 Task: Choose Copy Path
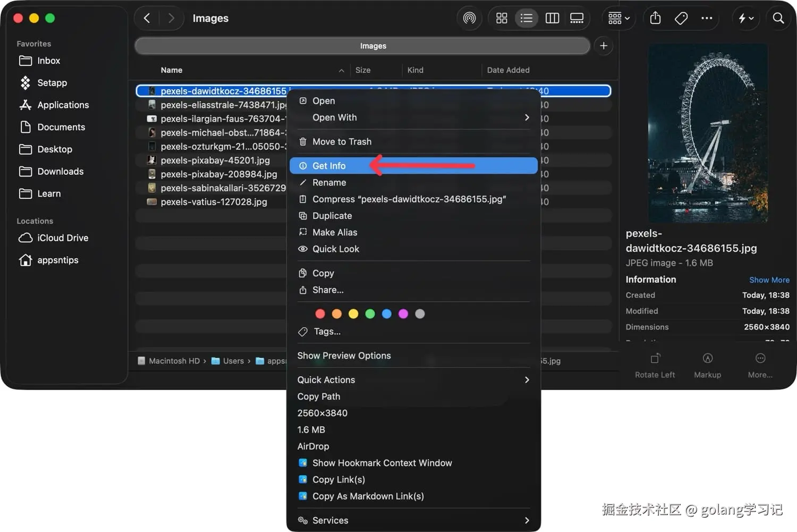413,396
